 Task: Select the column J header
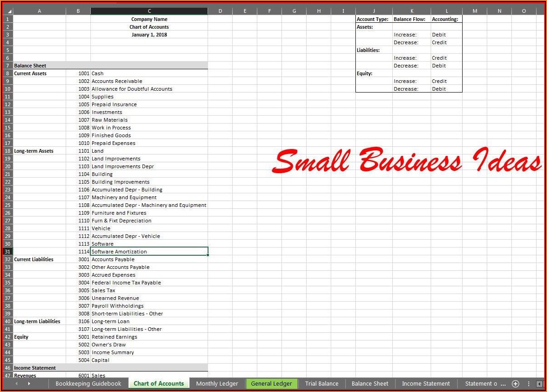click(x=374, y=11)
